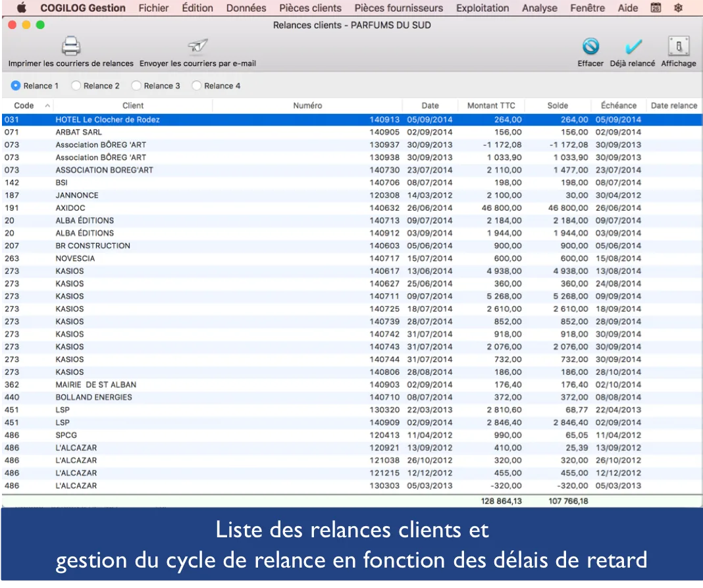This screenshot has height=588, width=703.
Task: Click the 68,77 solde value
Action: click(x=577, y=410)
